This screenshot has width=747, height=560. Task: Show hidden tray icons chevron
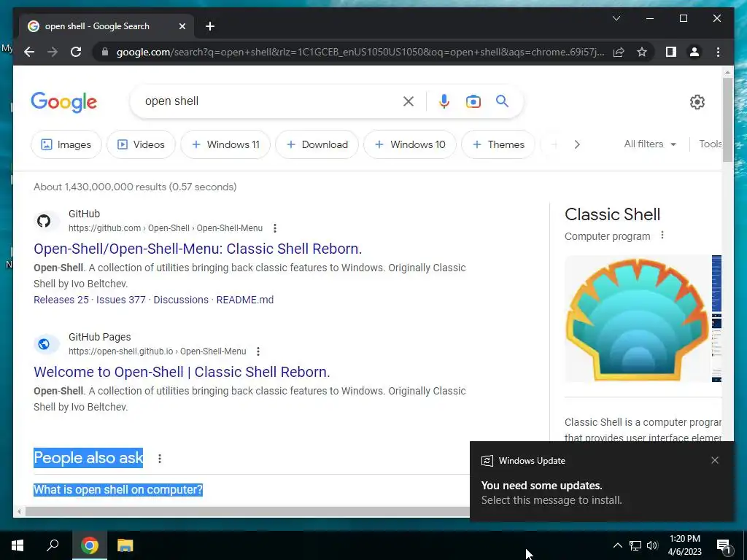pyautogui.click(x=617, y=545)
